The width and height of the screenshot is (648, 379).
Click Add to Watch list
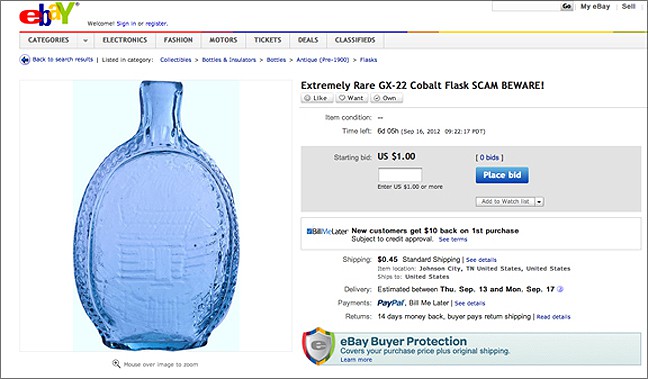tap(505, 202)
